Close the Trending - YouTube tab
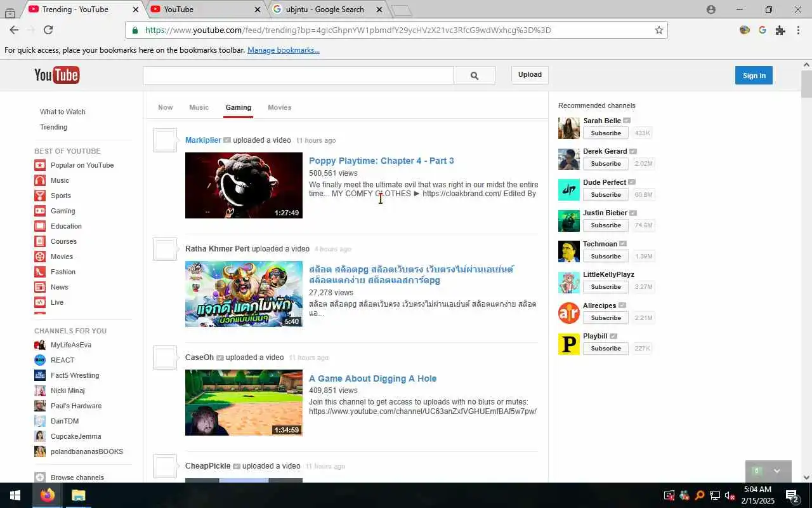The image size is (812, 508). coord(136,10)
